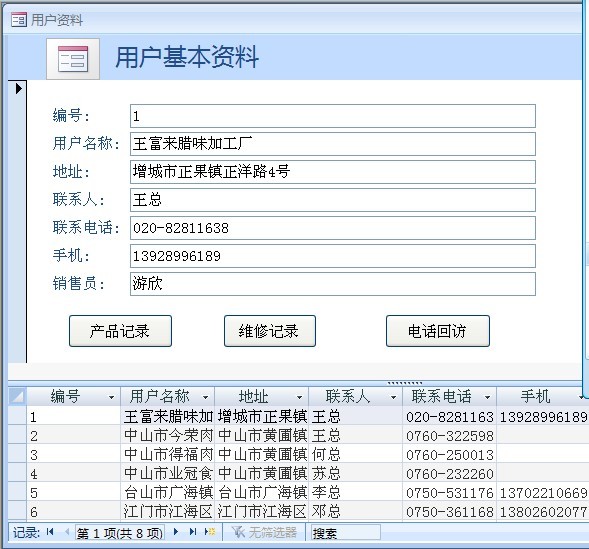Viewport: 589px width, 549px height.
Task: Click the 搜索 search box
Action: [x=346, y=532]
